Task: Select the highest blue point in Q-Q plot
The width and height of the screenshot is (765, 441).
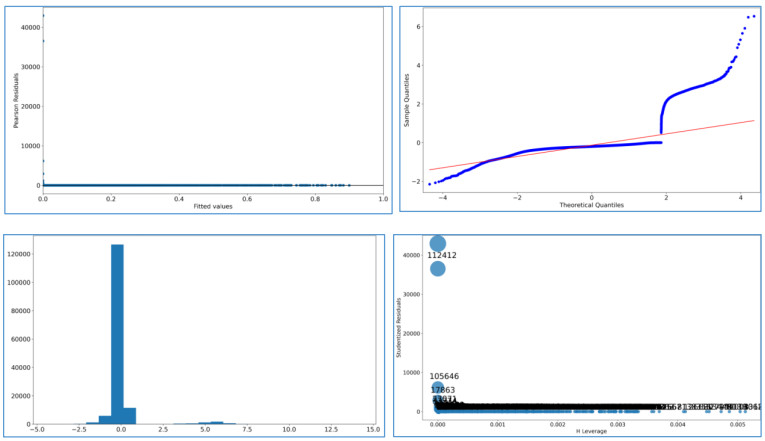Action: click(752, 16)
